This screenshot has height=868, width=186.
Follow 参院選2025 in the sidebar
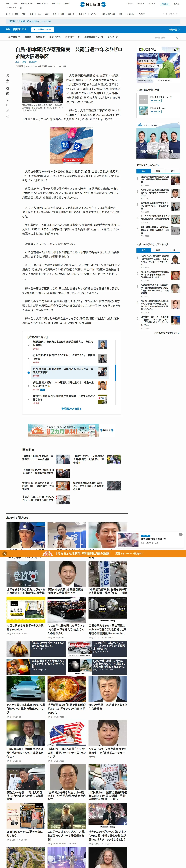[x=156, y=112]
